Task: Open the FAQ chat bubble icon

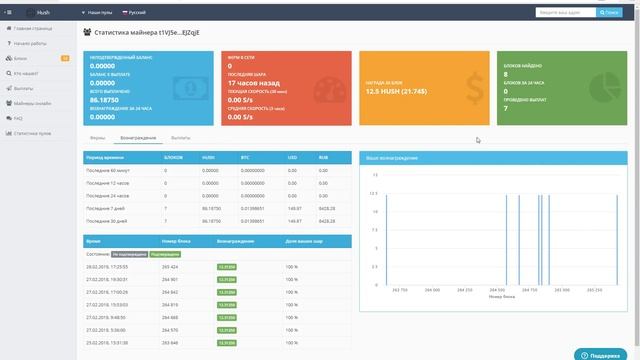Action: coord(9,118)
